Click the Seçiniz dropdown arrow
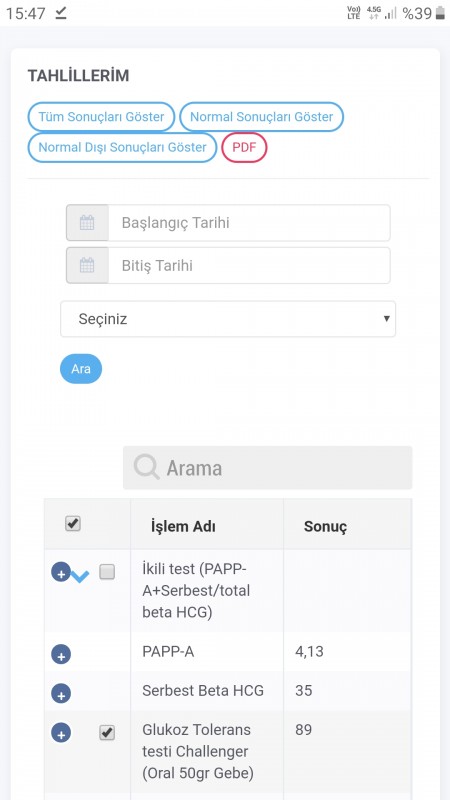This screenshot has height=800, width=450. coord(387,319)
